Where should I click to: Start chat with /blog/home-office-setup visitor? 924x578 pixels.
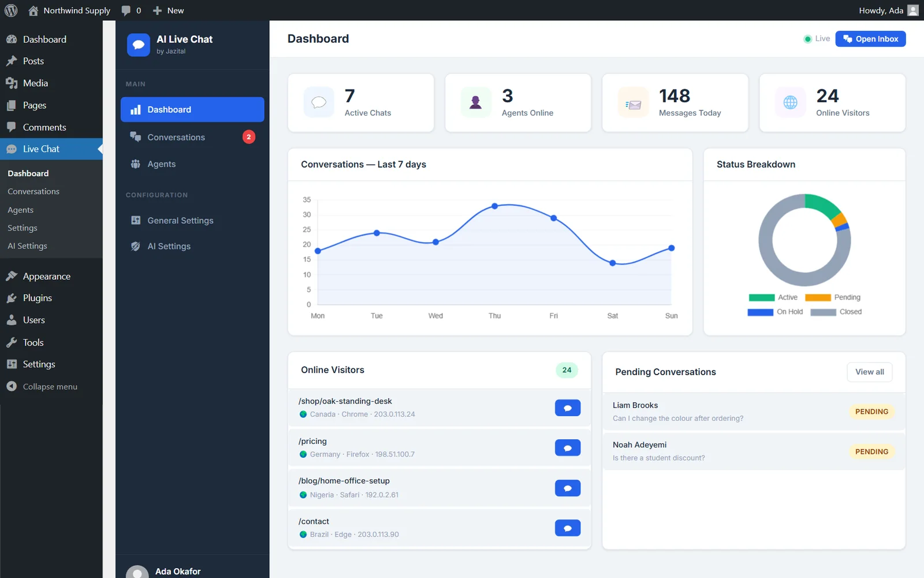click(568, 488)
